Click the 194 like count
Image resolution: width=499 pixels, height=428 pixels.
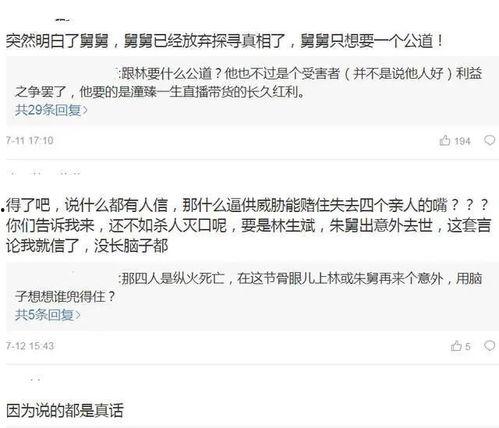[x=462, y=141]
